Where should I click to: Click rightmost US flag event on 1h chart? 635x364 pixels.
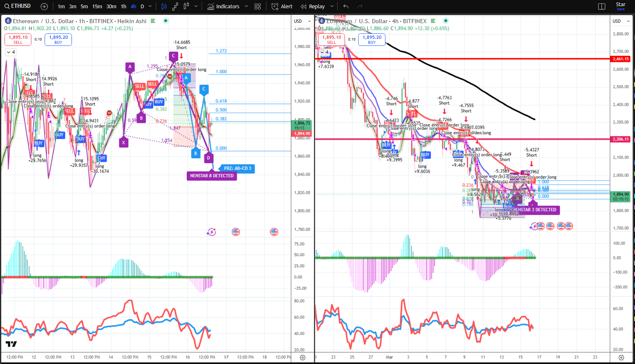coord(274,232)
